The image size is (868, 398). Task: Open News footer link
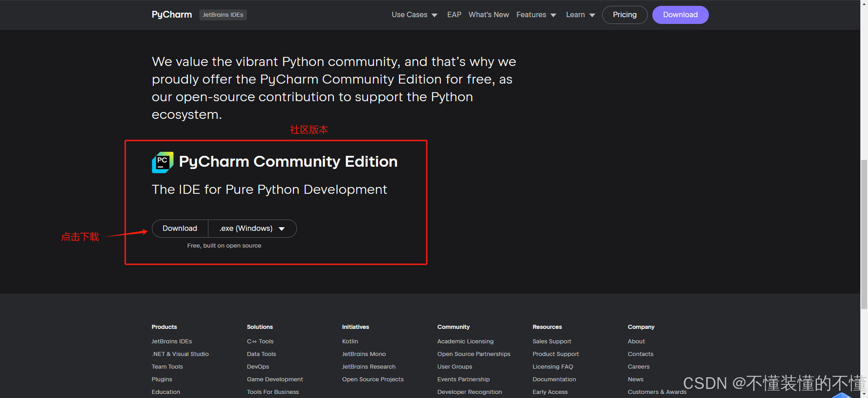pos(636,379)
